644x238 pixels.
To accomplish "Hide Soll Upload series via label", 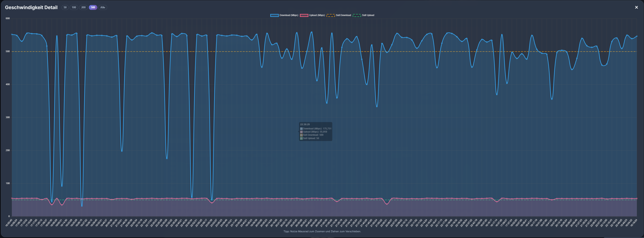I will pyautogui.click(x=368, y=15).
